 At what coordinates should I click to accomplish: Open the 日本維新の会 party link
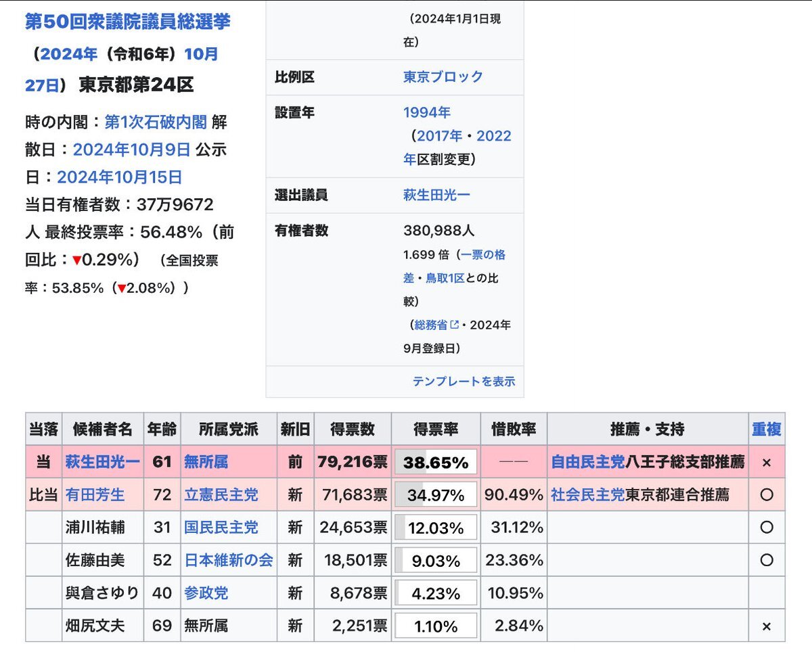pyautogui.click(x=229, y=560)
